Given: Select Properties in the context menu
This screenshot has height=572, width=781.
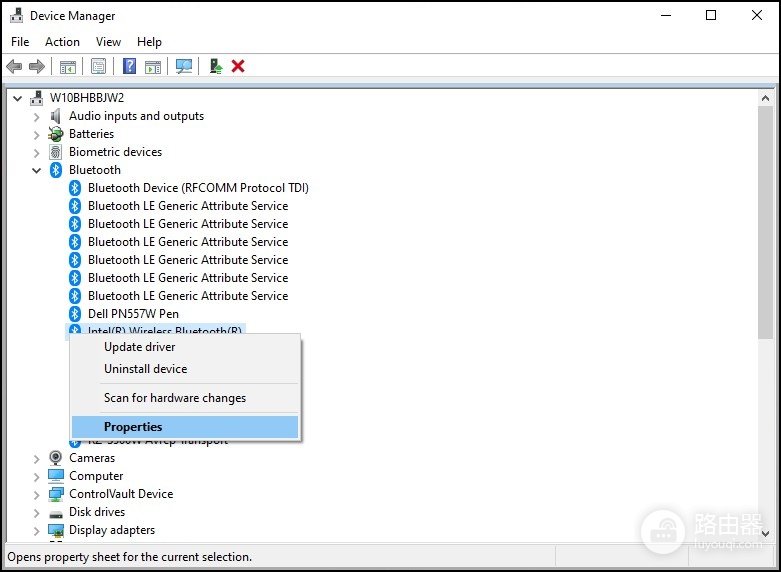Looking at the screenshot, I should [185, 427].
